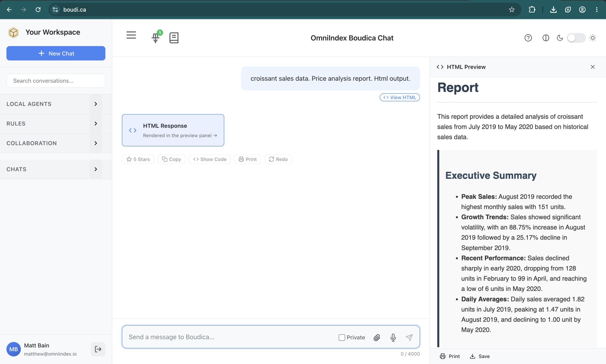Open the MB user avatar
606x364 pixels.
[x=13, y=349]
